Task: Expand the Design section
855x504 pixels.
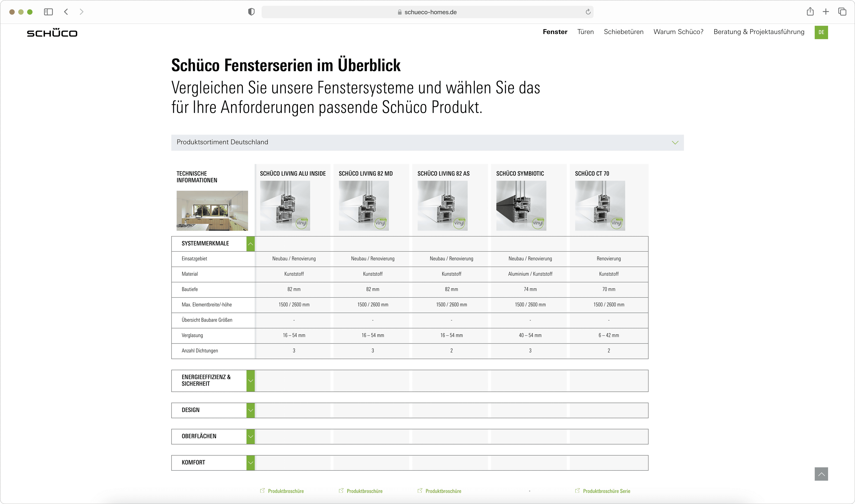Action: pos(250,410)
